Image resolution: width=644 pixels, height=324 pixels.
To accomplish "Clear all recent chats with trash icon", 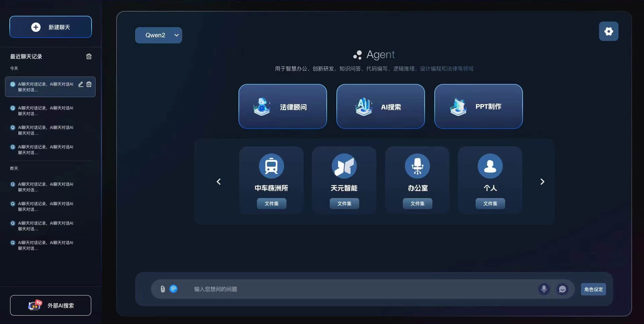I will (x=89, y=56).
